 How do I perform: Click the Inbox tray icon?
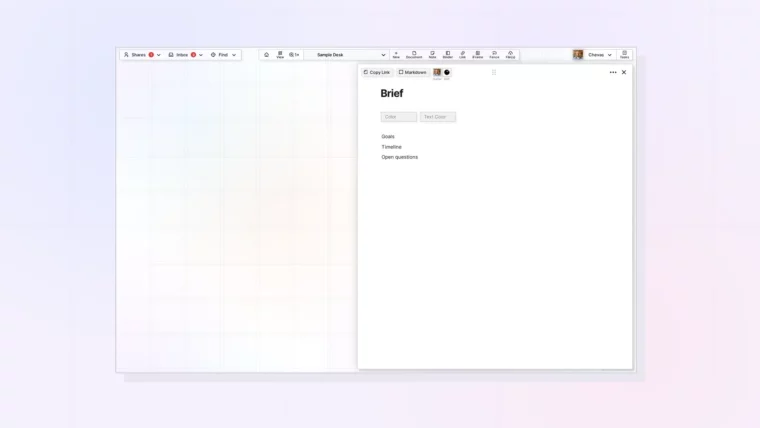pyautogui.click(x=171, y=55)
